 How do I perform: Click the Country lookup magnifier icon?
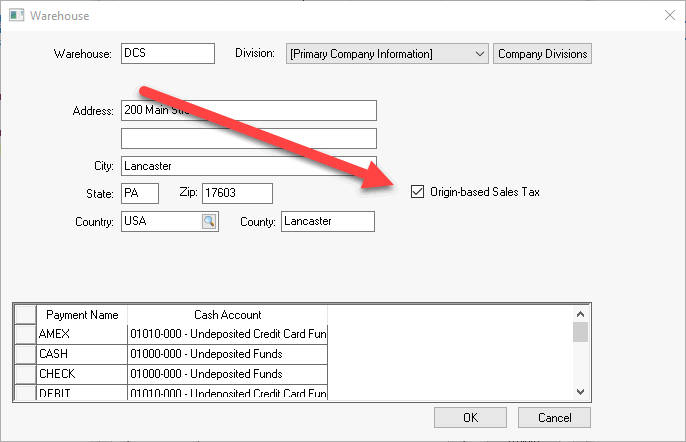coord(209,221)
